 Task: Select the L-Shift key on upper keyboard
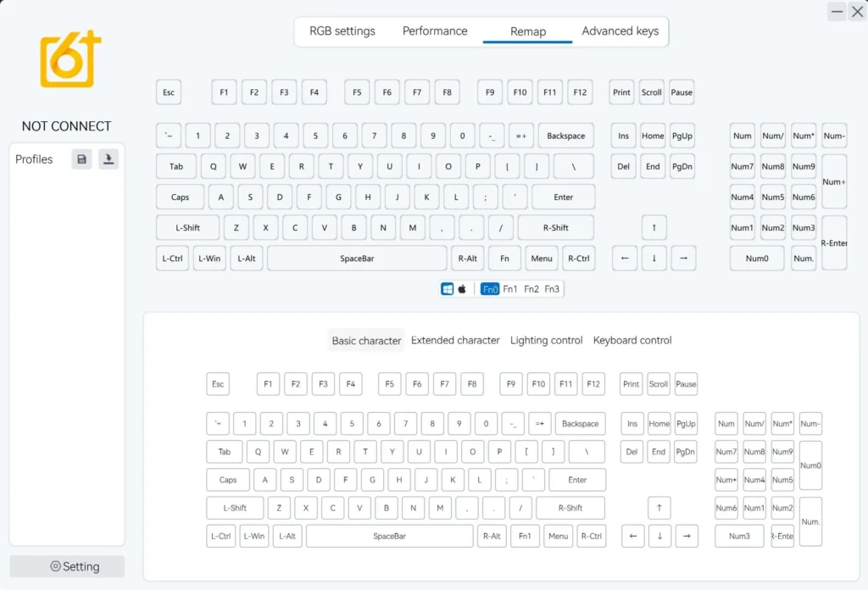(187, 227)
